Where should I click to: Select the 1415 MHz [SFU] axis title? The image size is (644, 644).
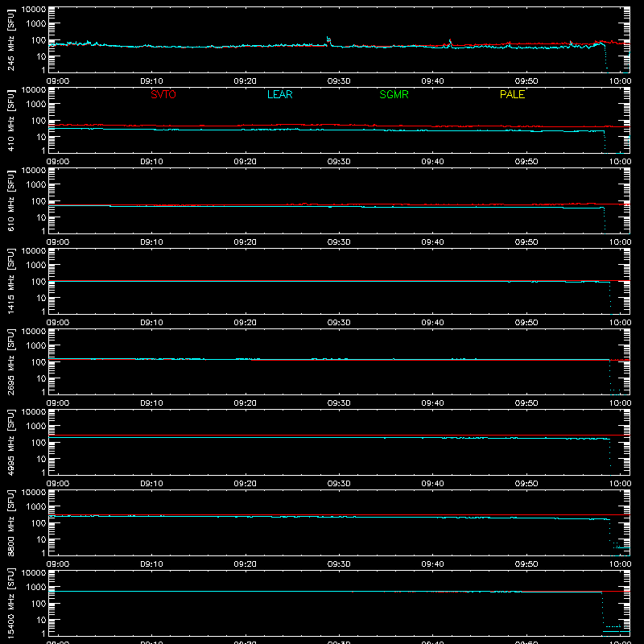(10, 281)
